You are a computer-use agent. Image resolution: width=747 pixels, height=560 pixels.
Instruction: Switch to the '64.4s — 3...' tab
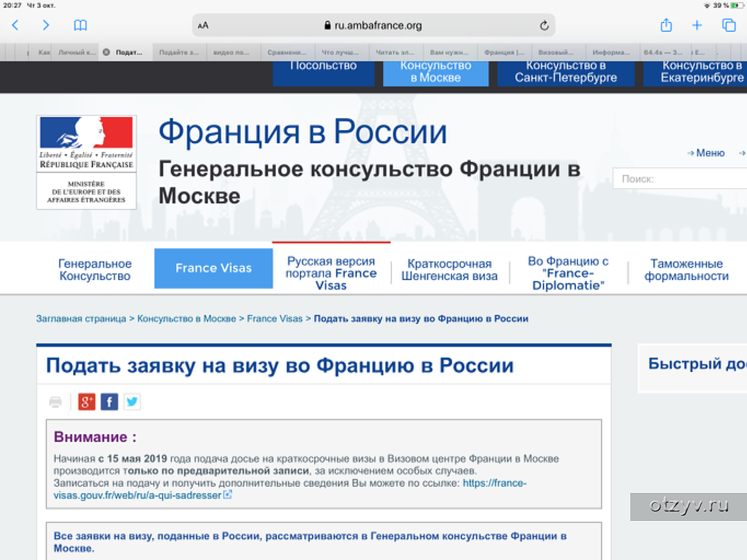coord(664,52)
